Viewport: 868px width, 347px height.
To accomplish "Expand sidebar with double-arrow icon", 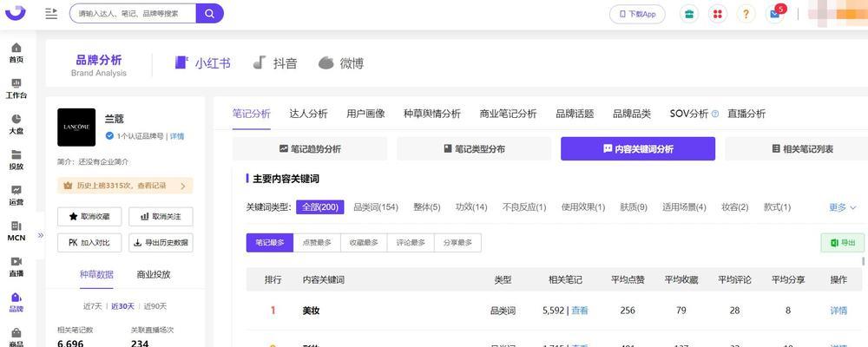I will coord(41,235).
